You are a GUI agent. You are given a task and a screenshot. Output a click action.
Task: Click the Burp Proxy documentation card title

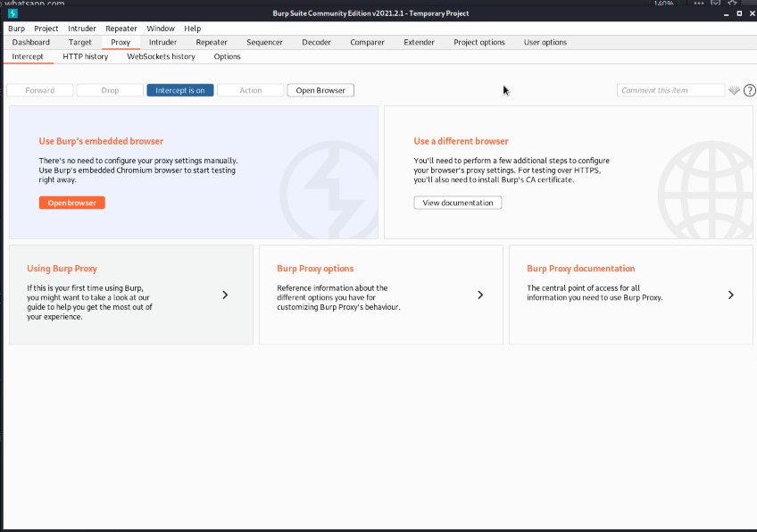click(581, 269)
